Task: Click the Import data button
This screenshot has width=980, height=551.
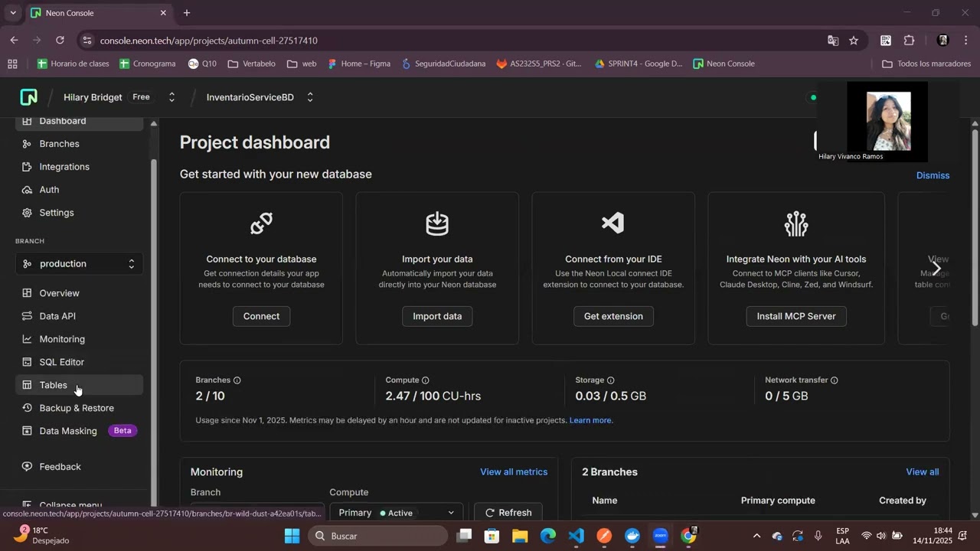Action: point(437,316)
